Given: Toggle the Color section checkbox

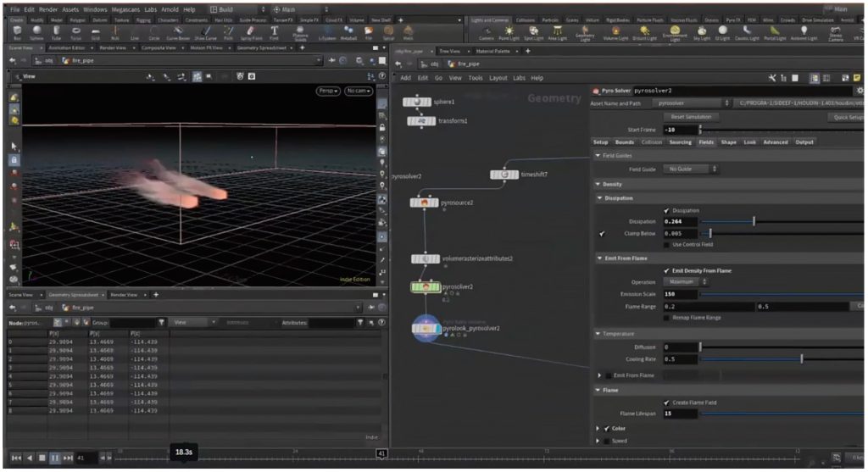Looking at the screenshot, I should (607, 429).
